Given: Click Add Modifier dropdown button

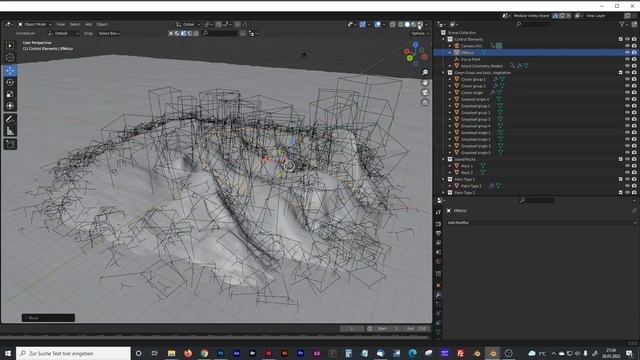Looking at the screenshot, I should [x=541, y=223].
